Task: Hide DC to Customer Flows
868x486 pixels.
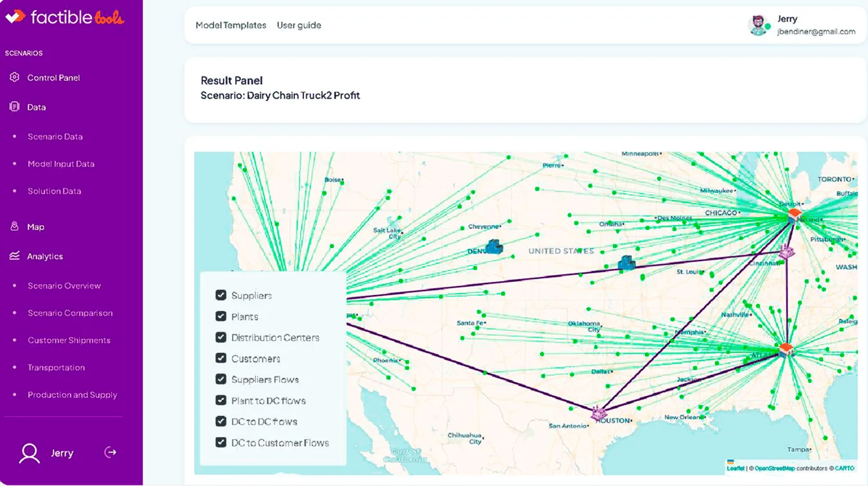Action: [x=221, y=443]
